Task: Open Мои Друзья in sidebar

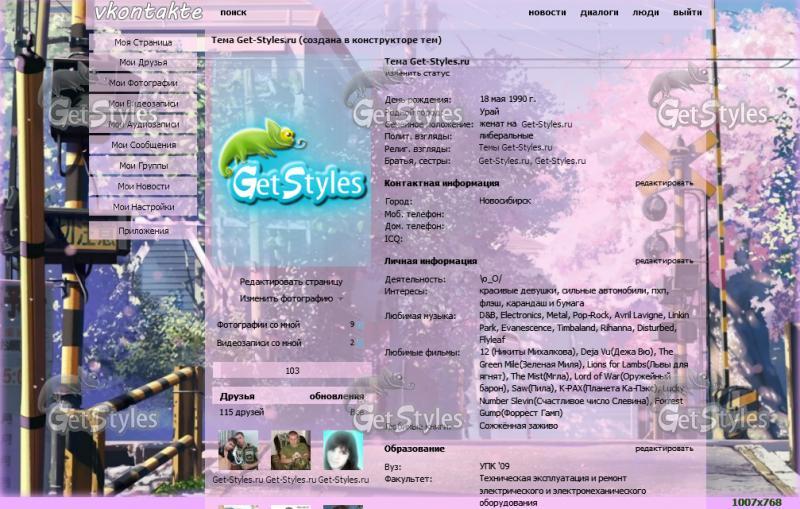Action: pos(143,62)
